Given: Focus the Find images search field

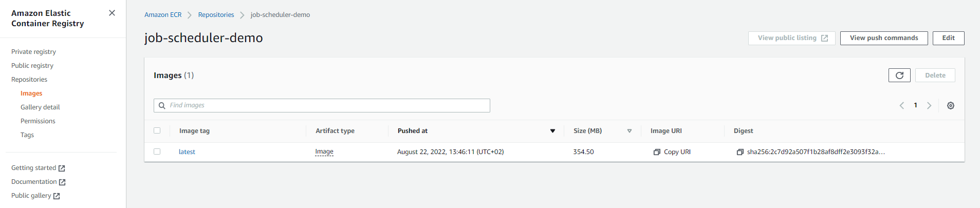Looking at the screenshot, I should 322,105.
